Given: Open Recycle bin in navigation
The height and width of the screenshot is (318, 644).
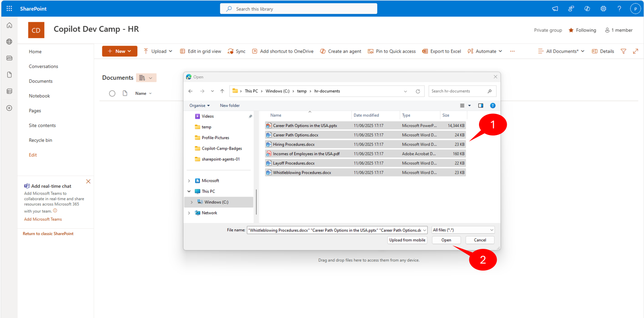Looking at the screenshot, I should [x=41, y=140].
